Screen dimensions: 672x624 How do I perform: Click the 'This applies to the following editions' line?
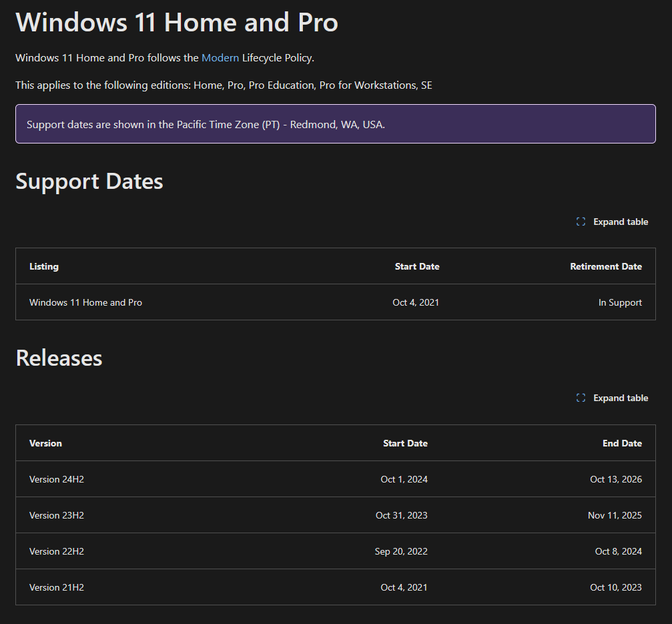[x=224, y=85]
